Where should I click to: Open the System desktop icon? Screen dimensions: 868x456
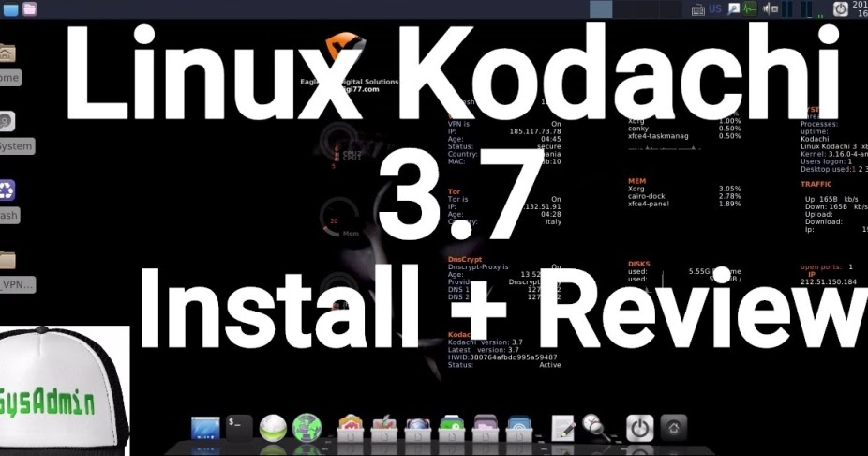pos(16,133)
